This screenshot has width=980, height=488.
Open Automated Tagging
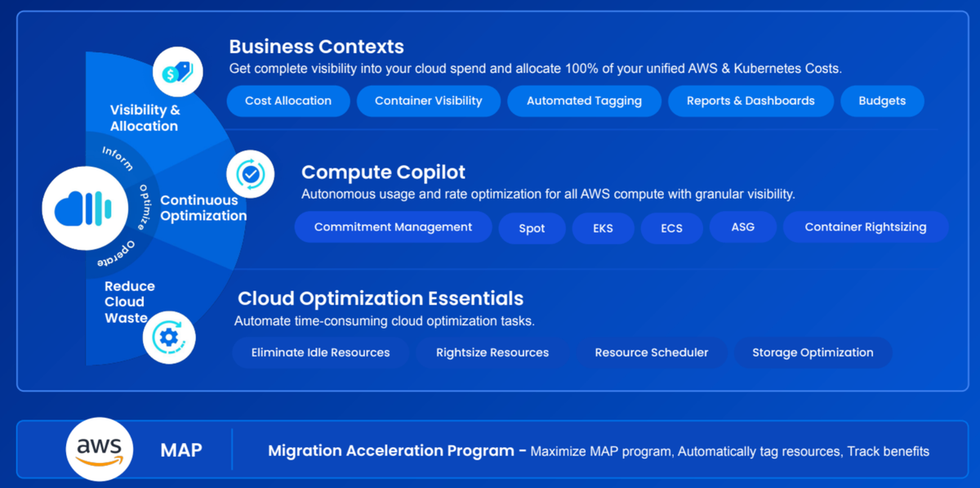pyautogui.click(x=584, y=101)
